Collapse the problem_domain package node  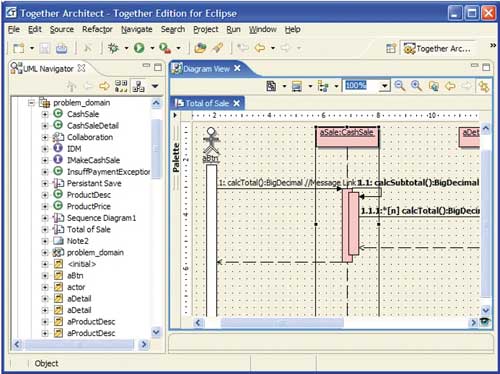32,103
